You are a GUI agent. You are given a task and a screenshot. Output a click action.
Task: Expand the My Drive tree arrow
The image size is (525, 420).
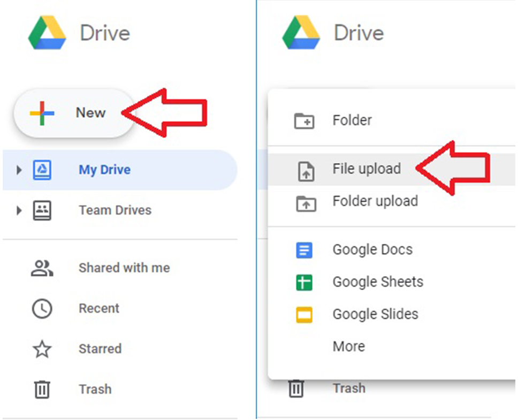point(19,170)
